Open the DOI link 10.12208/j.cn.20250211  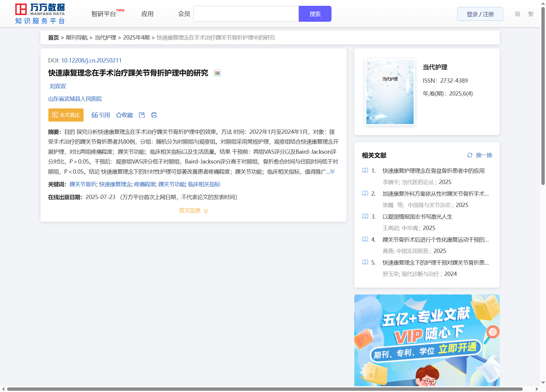91,60
